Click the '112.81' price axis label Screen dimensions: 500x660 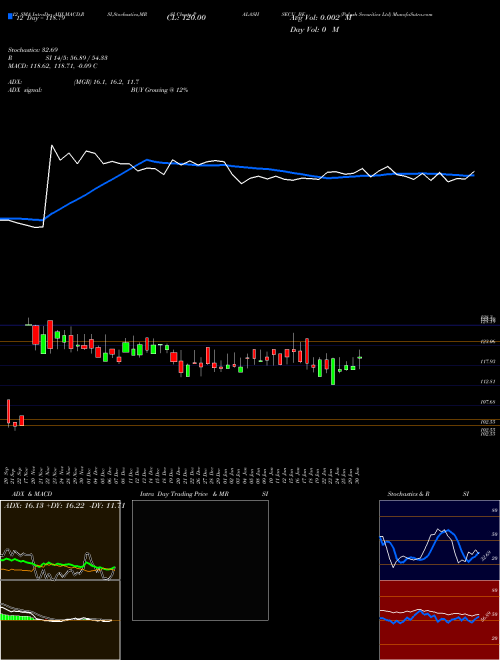[488, 381]
